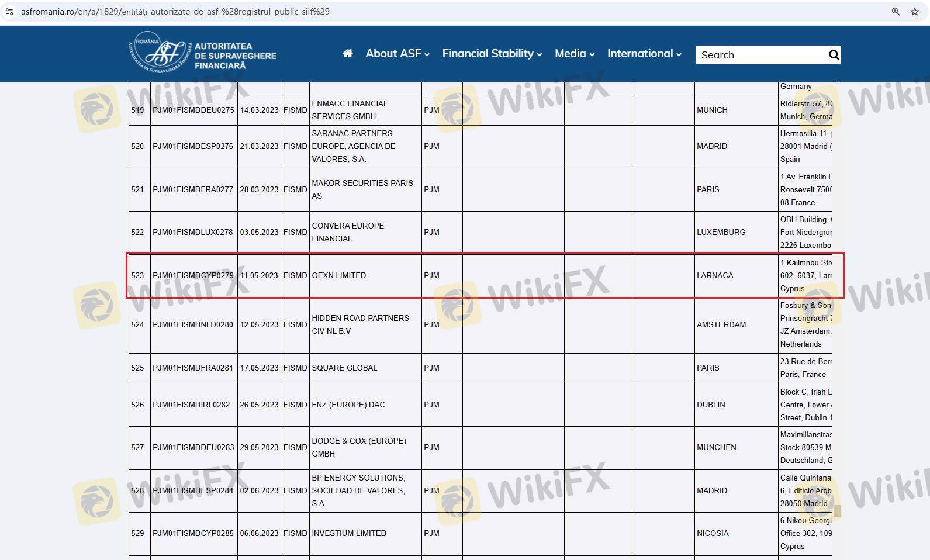Bookmark this page with the star icon
930x560 pixels.
tap(915, 12)
